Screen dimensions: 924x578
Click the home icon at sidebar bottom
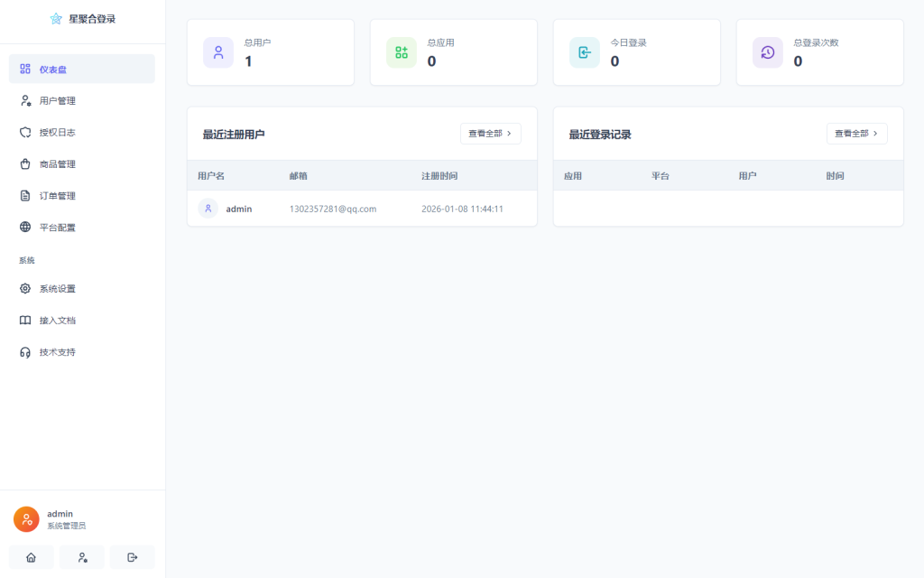[x=31, y=557]
